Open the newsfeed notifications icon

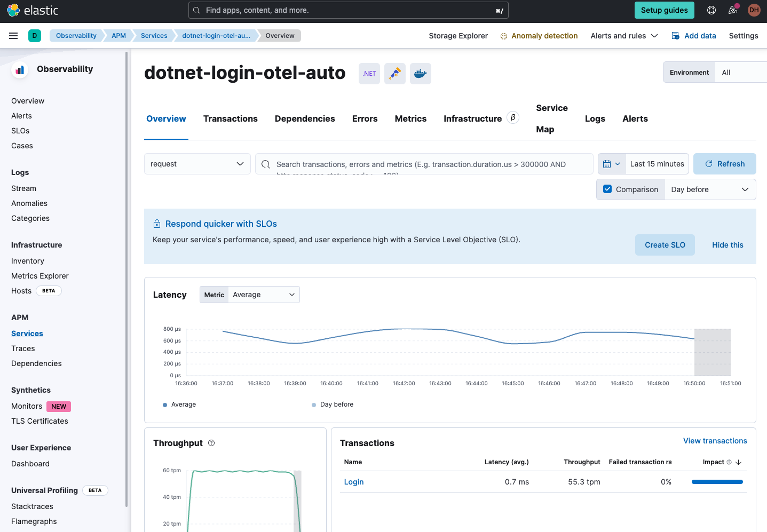click(733, 10)
